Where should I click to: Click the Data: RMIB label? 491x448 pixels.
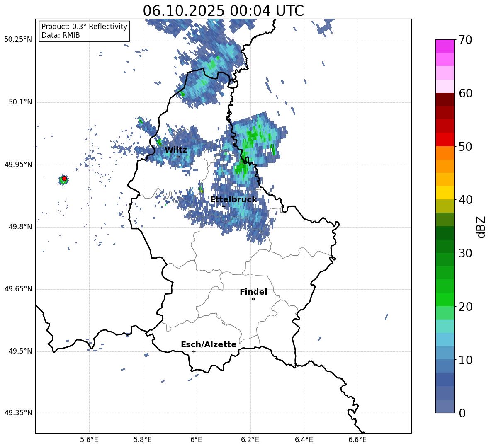pyautogui.click(x=61, y=35)
